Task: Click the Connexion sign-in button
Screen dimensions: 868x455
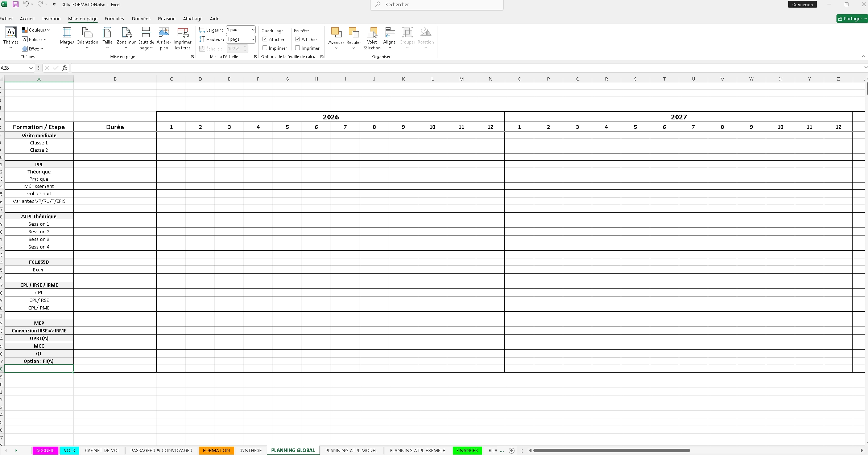Action: point(802,4)
